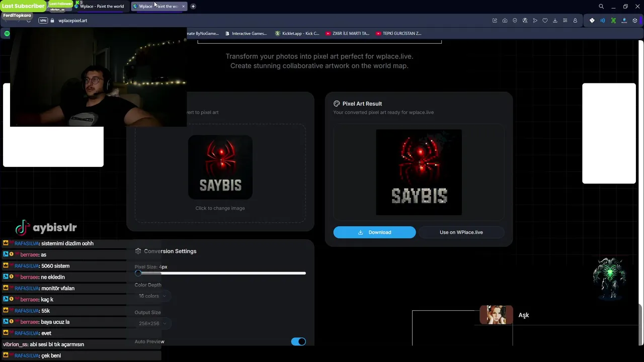Screen dimensions: 644x362
Task: Open the Interactive Games bookmark
Action: [246, 33]
